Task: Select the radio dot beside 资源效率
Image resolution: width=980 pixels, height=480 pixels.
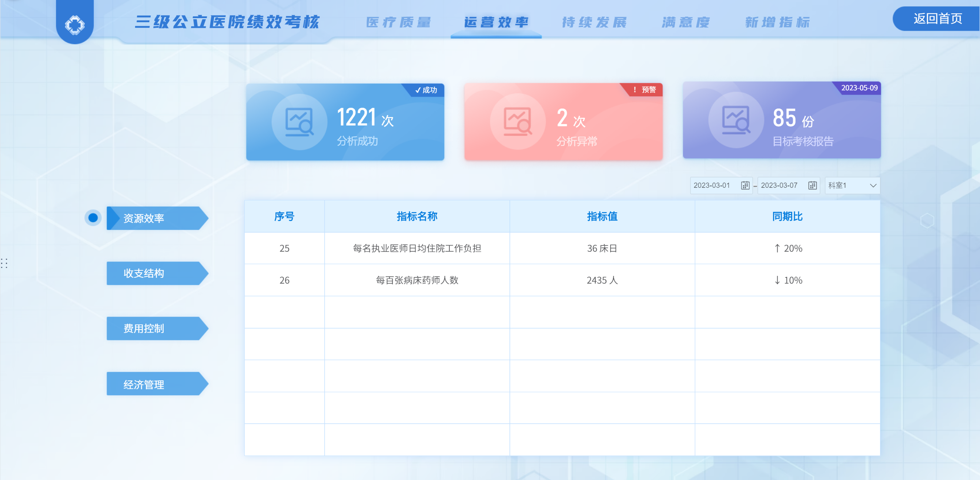Action: coord(93,218)
